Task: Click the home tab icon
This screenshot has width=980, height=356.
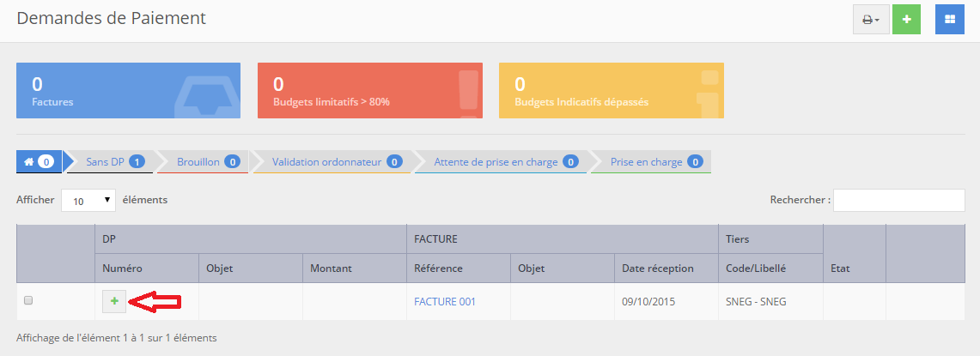Action: coord(38,161)
